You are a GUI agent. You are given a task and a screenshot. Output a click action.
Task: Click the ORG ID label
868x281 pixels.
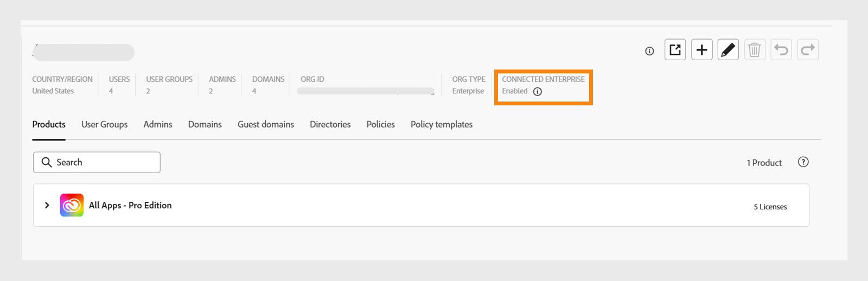pyautogui.click(x=312, y=79)
